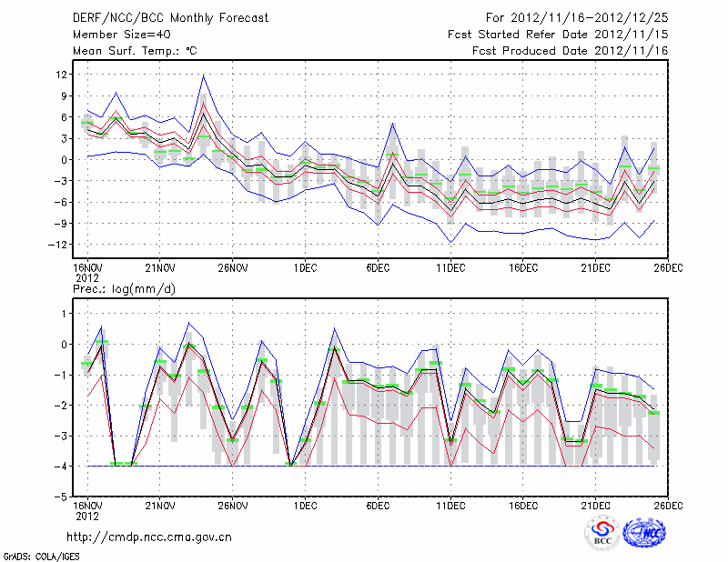This screenshot has width=728, height=562.
Task: Select the DERF/NCC/BCC Monthly Forecast title
Action: pyautogui.click(x=172, y=17)
